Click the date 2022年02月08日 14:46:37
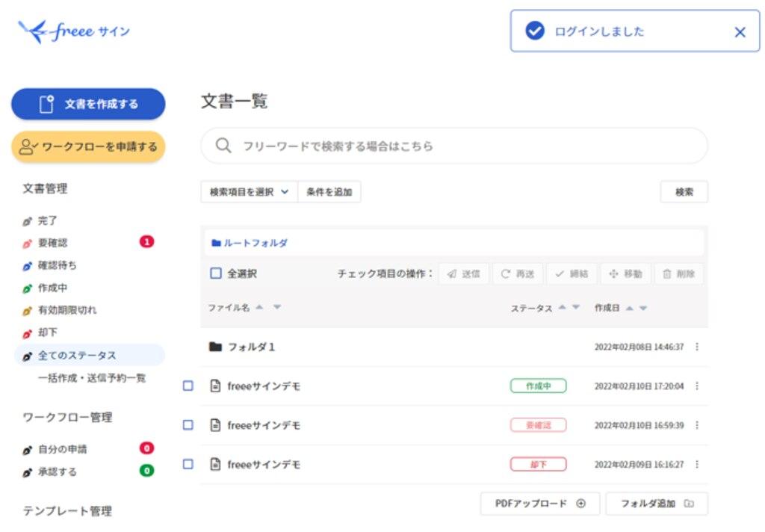The width and height of the screenshot is (765, 532). pos(639,347)
